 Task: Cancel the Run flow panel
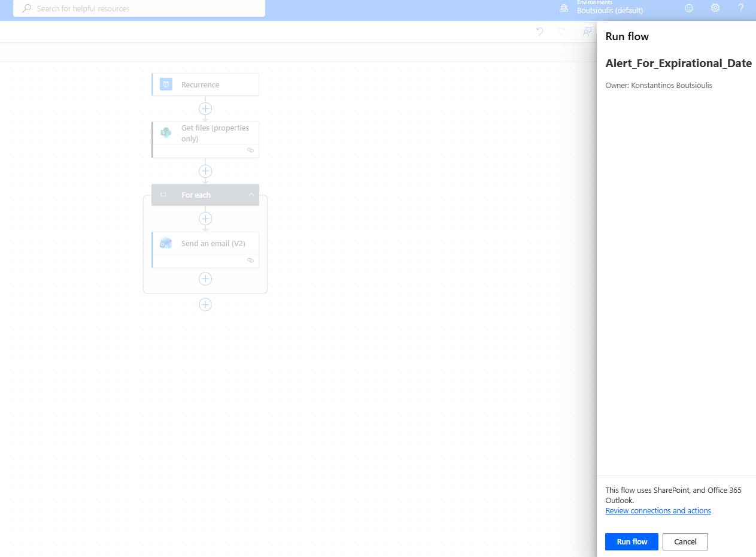point(685,541)
